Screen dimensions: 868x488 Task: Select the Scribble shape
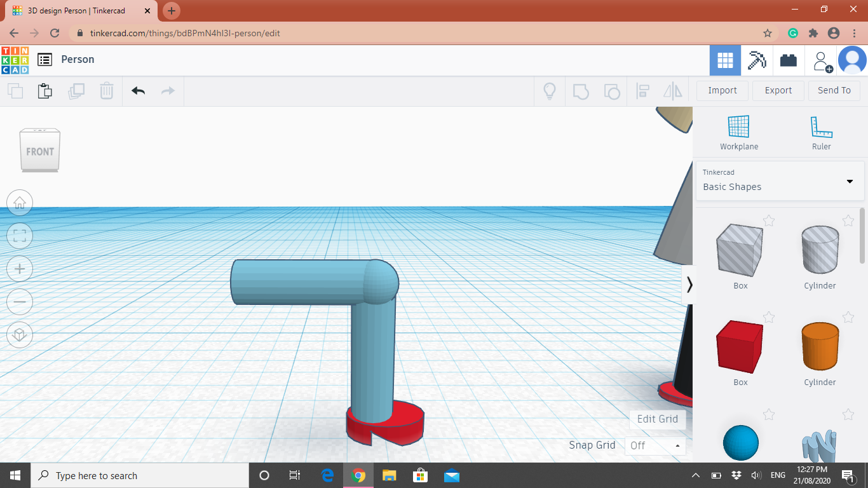[820, 446]
